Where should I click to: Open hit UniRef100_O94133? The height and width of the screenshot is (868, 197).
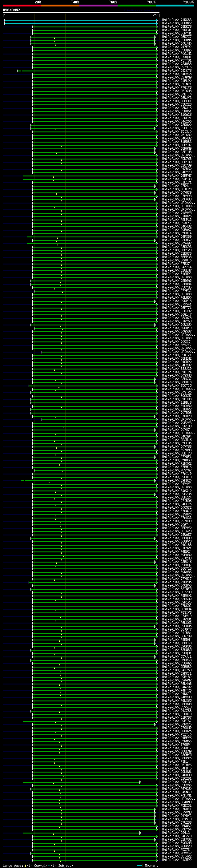(x=177, y=179)
